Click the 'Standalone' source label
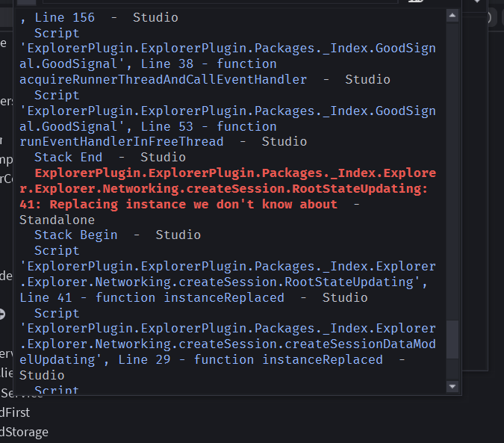Image resolution: width=504 pixels, height=443 pixels. click(x=57, y=220)
